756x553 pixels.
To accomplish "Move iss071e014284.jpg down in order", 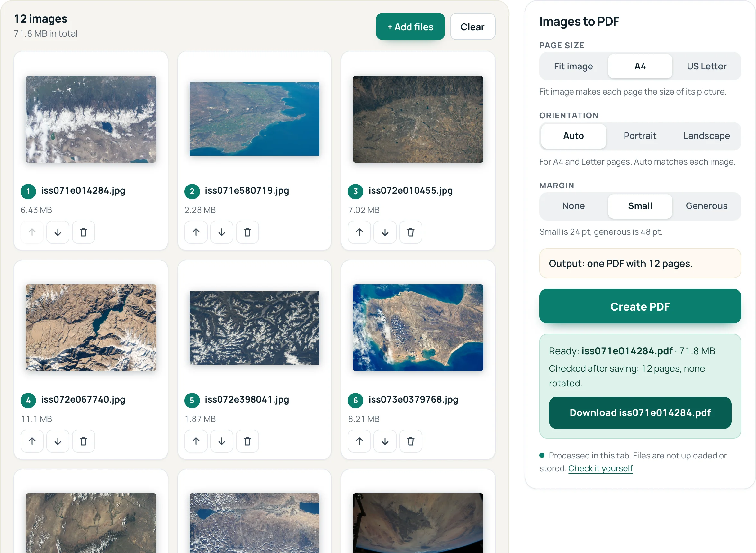I will tap(58, 232).
